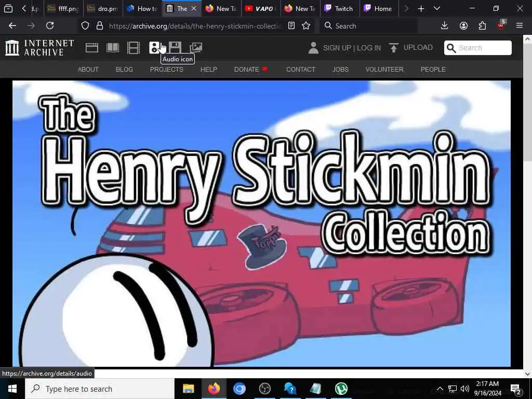The width and height of the screenshot is (532, 399).
Task: Open the uTorrent taskbar icon
Action: point(341,389)
